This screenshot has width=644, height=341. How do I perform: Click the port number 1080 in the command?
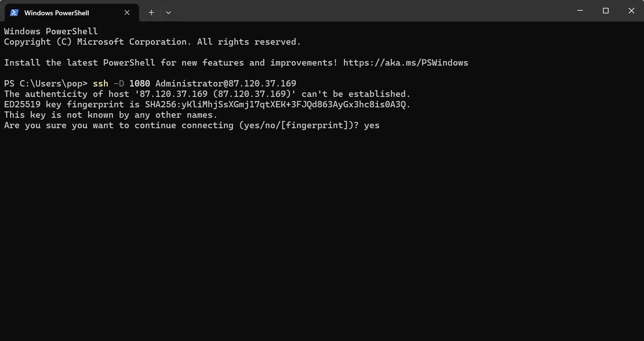point(140,83)
